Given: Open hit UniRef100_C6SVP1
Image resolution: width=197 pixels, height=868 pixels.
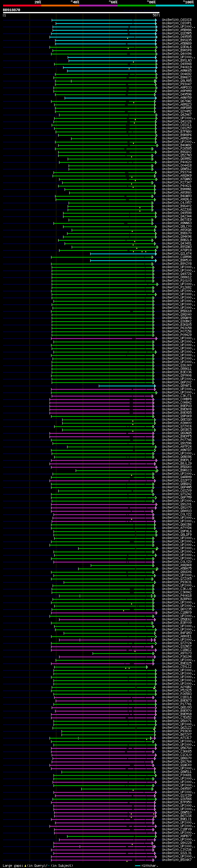Looking at the screenshot, I should pos(177,23).
